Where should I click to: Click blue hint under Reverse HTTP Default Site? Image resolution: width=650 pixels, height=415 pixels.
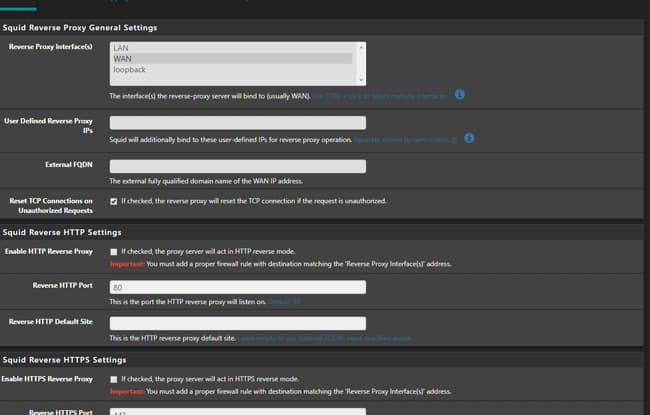325,338
